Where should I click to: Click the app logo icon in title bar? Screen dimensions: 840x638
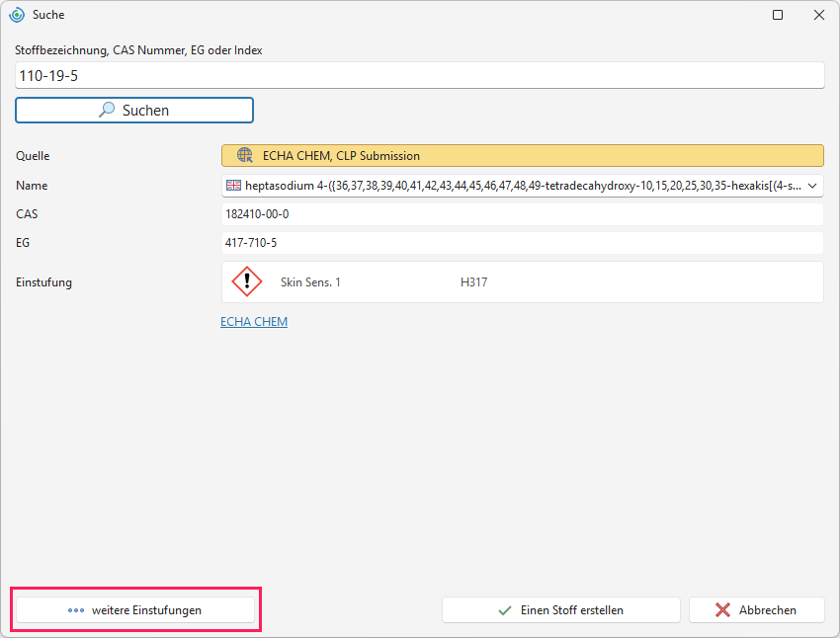[x=17, y=15]
